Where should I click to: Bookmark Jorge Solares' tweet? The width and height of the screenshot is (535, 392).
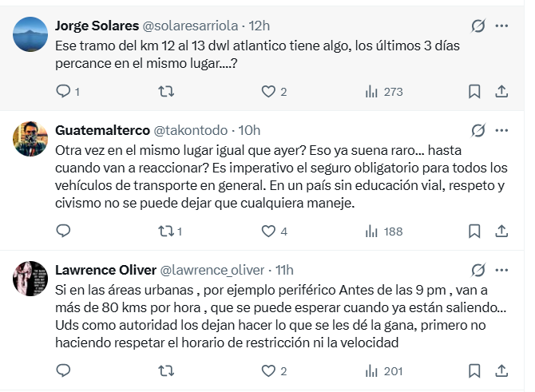tap(474, 92)
